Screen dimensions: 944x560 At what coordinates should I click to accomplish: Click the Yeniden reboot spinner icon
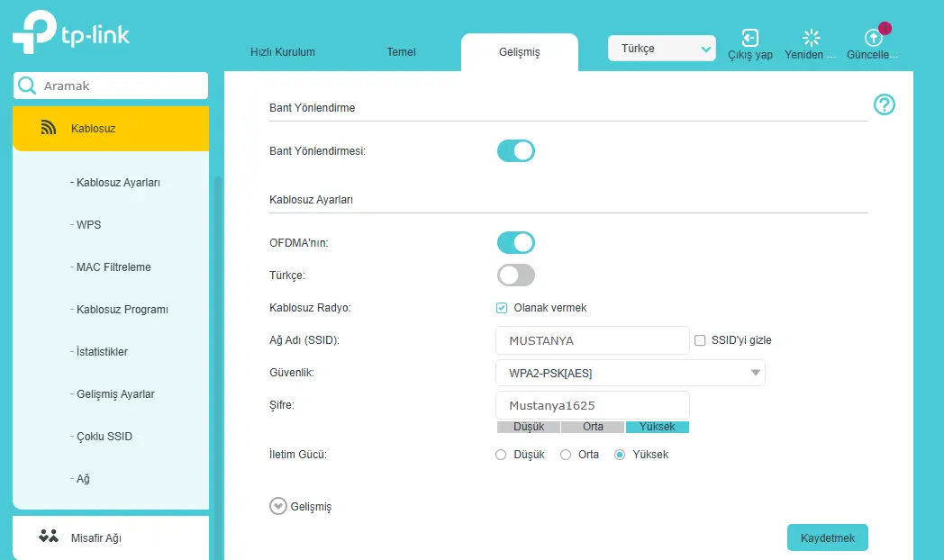point(811,38)
